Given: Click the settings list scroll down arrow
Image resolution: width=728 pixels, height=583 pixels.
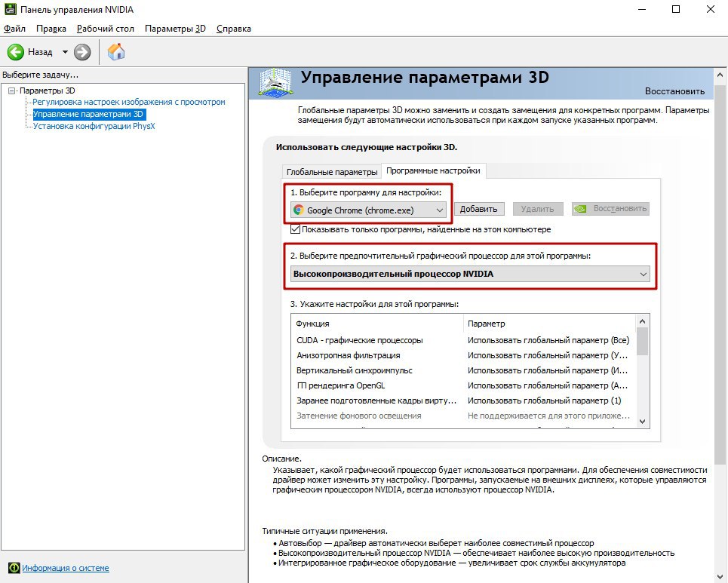Looking at the screenshot, I should point(643,422).
